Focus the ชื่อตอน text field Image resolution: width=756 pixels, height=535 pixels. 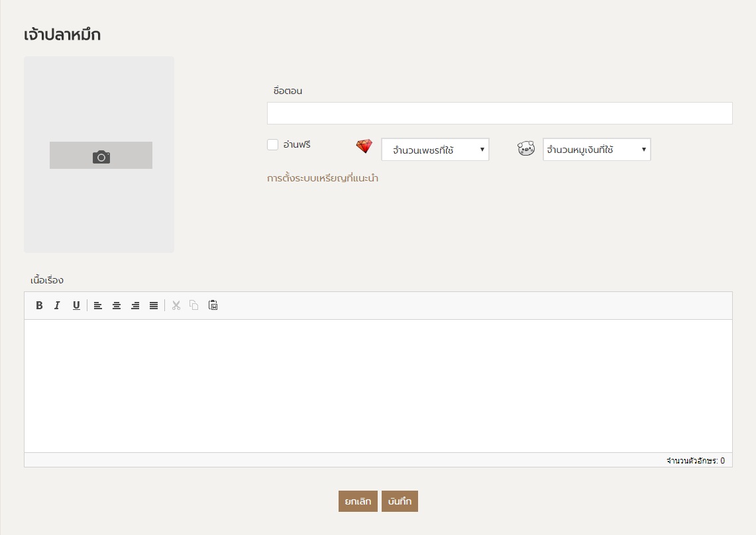[499, 113]
